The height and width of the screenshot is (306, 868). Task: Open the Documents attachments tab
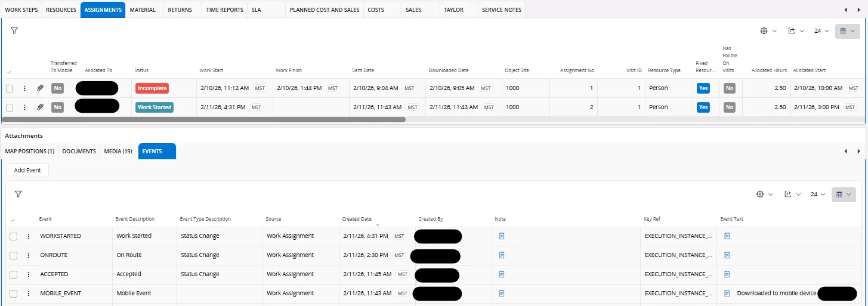pos(79,152)
